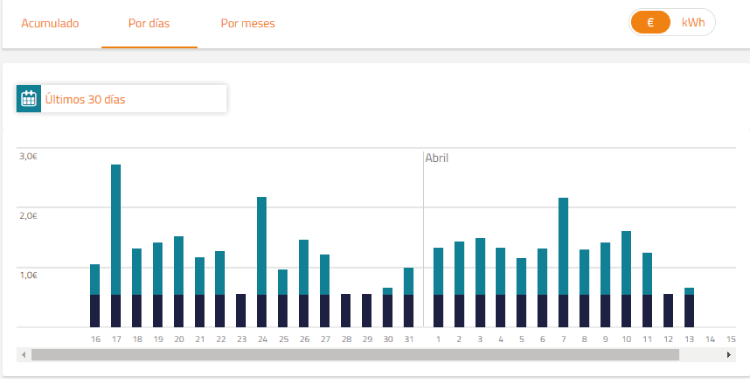Click the calendar icon beside Últimos 30 días
Screen dimensions: 750x380
click(29, 99)
